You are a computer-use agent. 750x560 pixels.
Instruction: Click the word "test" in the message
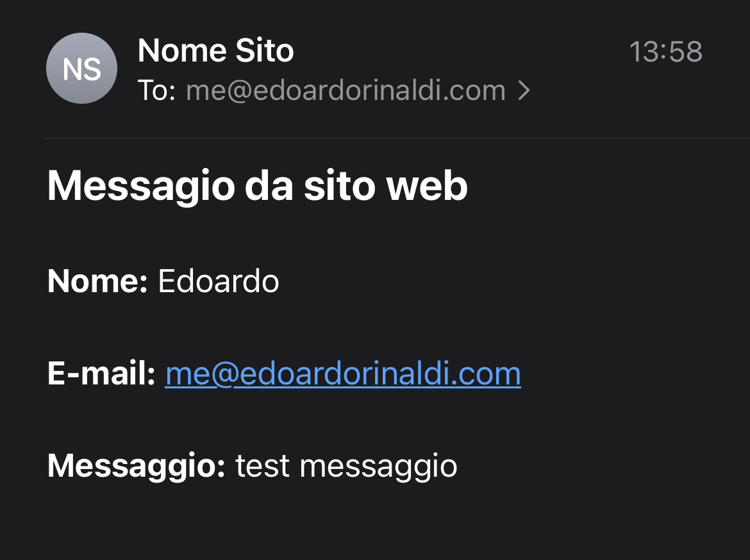click(263, 466)
